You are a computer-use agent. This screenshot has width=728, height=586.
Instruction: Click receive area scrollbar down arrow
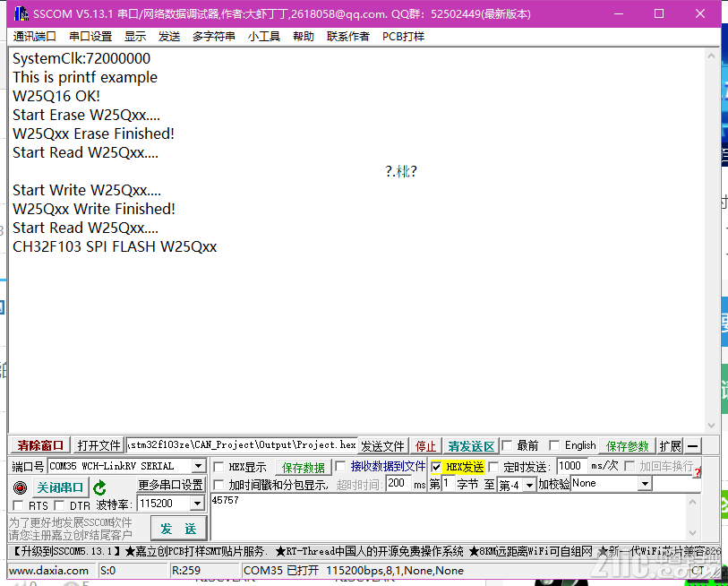pyautogui.click(x=711, y=426)
